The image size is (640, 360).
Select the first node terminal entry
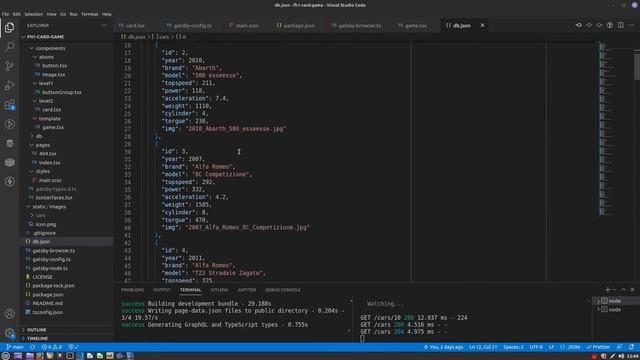[616, 301]
